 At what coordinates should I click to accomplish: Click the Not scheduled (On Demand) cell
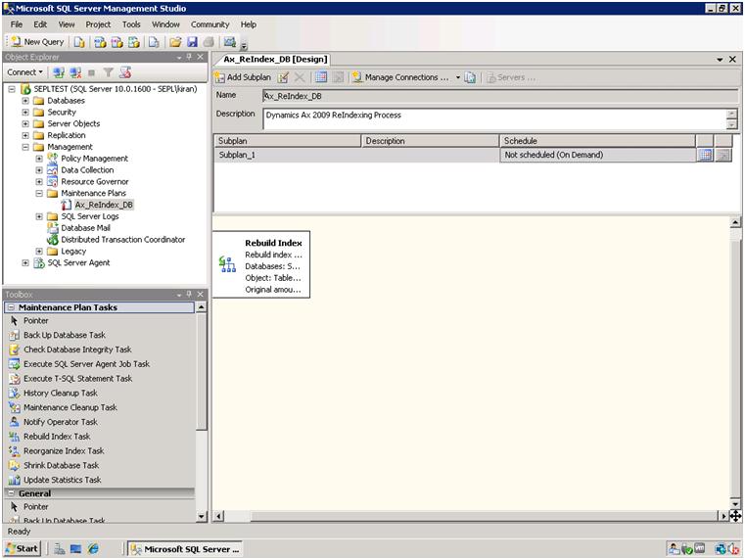(598, 155)
